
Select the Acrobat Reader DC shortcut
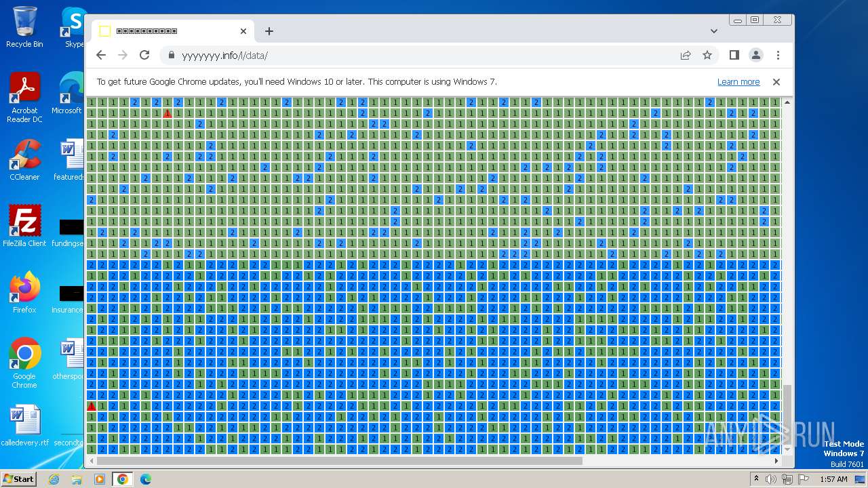tap(24, 98)
